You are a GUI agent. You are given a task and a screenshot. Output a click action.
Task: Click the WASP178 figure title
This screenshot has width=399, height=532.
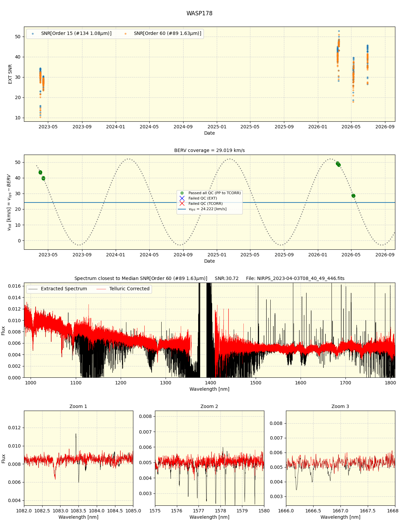pyautogui.click(x=199, y=13)
